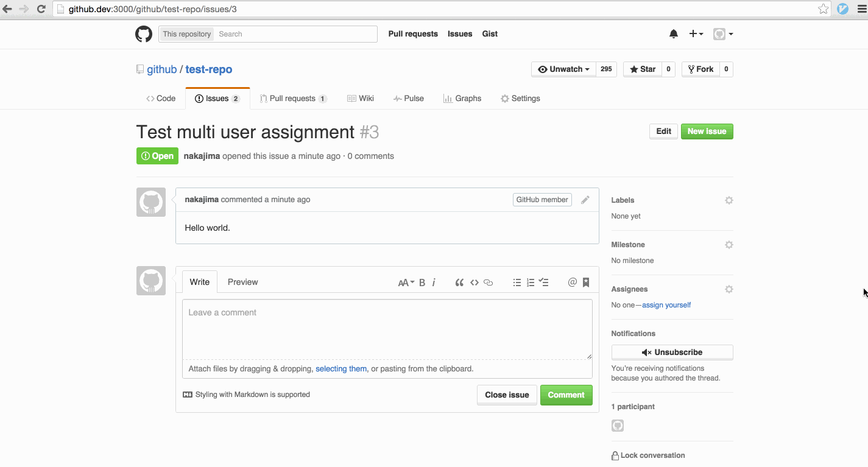The width and height of the screenshot is (868, 467).
Task: Open Assignees settings via the gear icon
Action: point(729,289)
